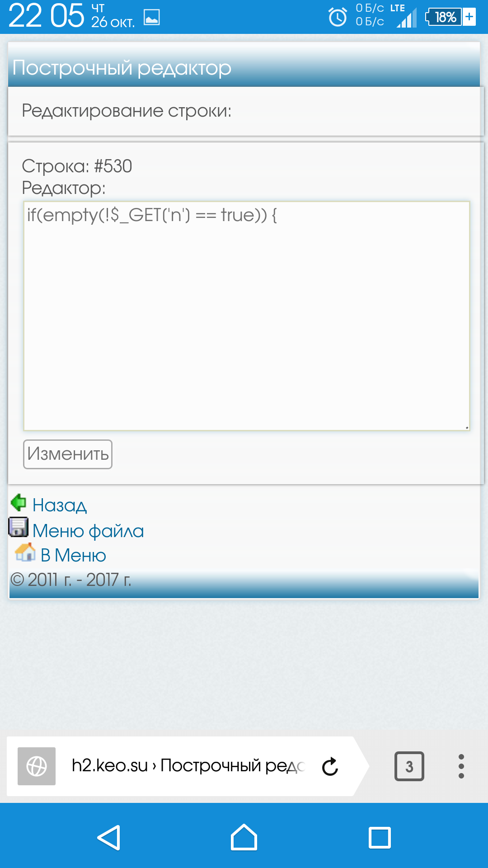Tap the Android home navigation button
The width and height of the screenshot is (488, 868).
click(x=244, y=837)
